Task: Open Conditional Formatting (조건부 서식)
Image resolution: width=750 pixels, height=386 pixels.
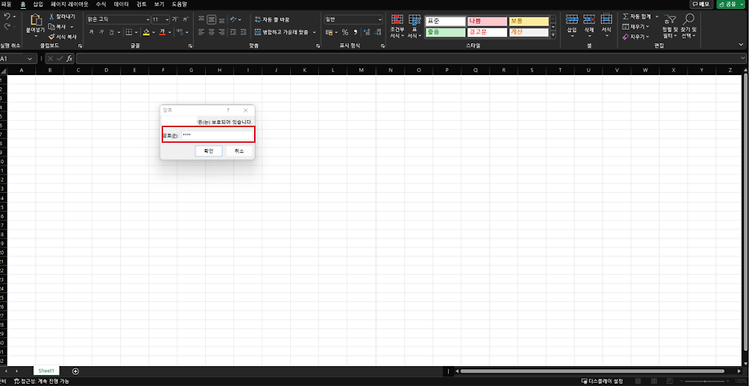Action: click(x=397, y=26)
